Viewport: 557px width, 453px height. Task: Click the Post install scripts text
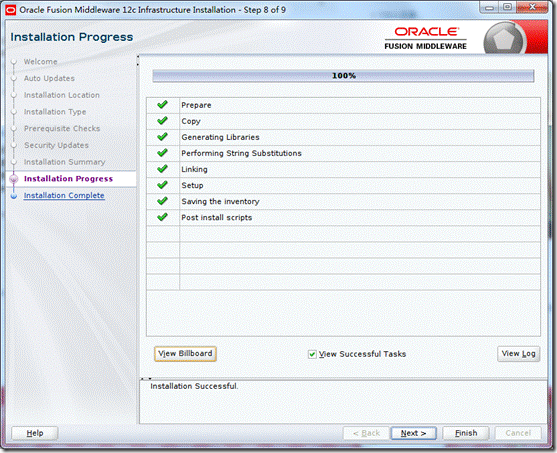216,217
